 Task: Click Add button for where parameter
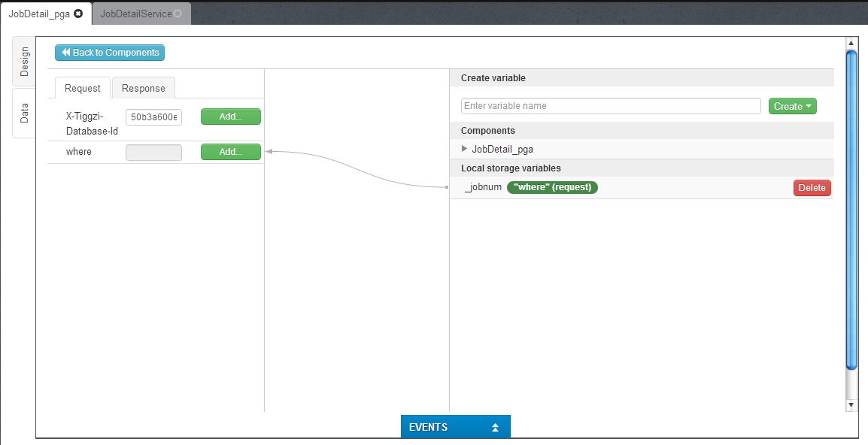pyautogui.click(x=230, y=152)
